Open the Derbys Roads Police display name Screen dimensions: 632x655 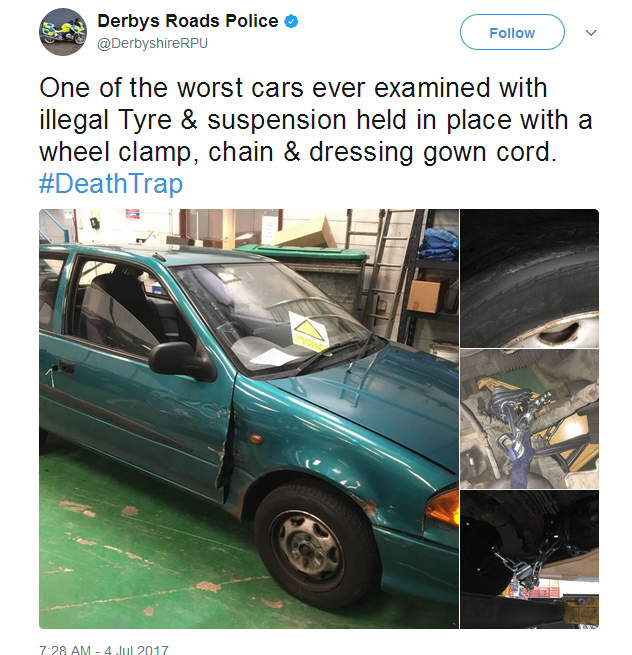pos(188,21)
